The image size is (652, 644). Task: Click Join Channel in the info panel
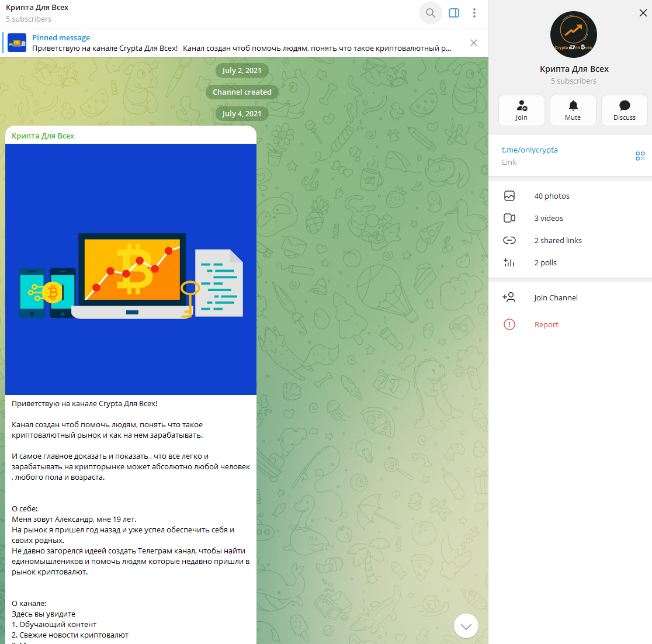click(x=570, y=297)
